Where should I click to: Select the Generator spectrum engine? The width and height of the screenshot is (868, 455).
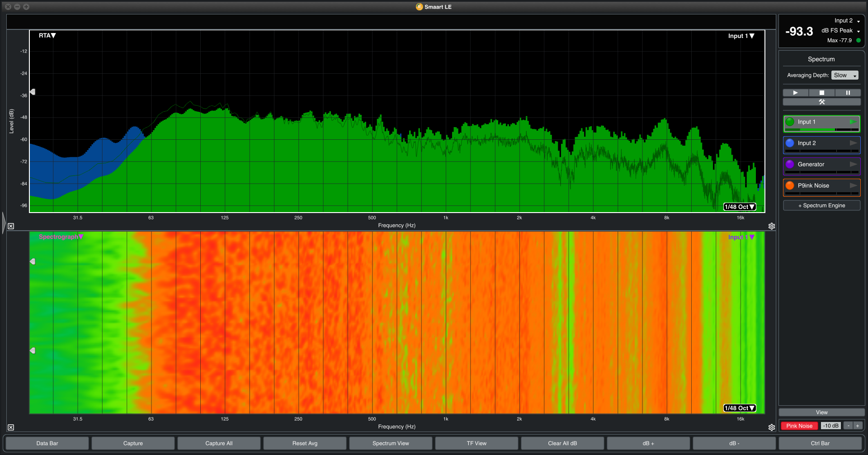click(x=821, y=166)
